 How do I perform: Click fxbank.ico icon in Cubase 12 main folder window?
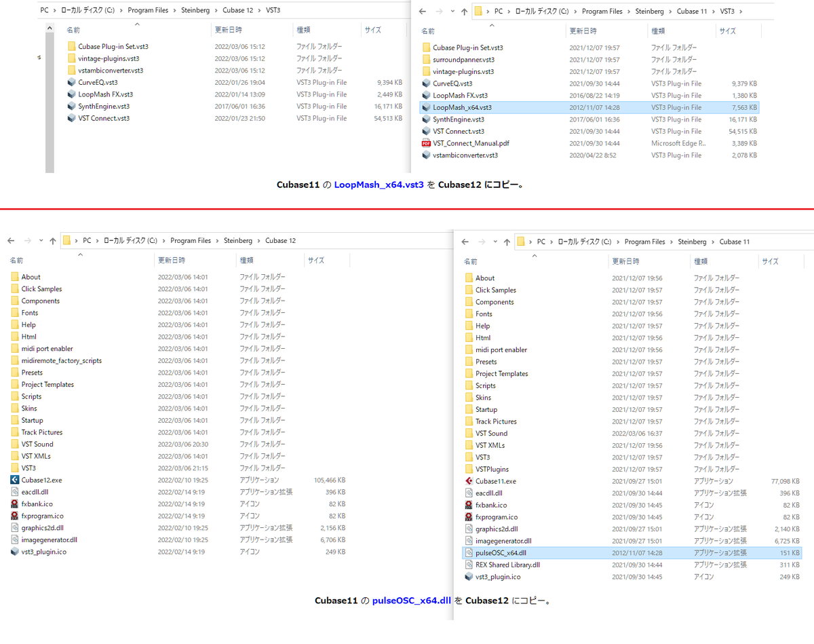[16, 504]
